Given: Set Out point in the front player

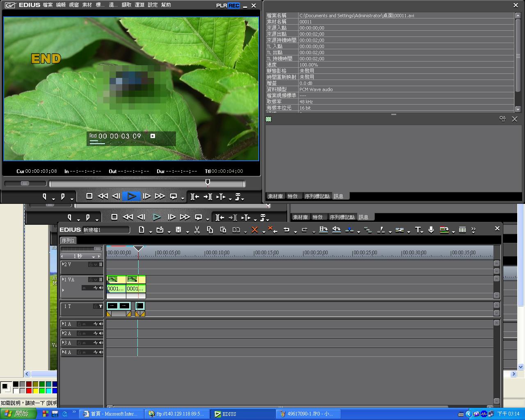Looking at the screenshot, I should [63, 196].
